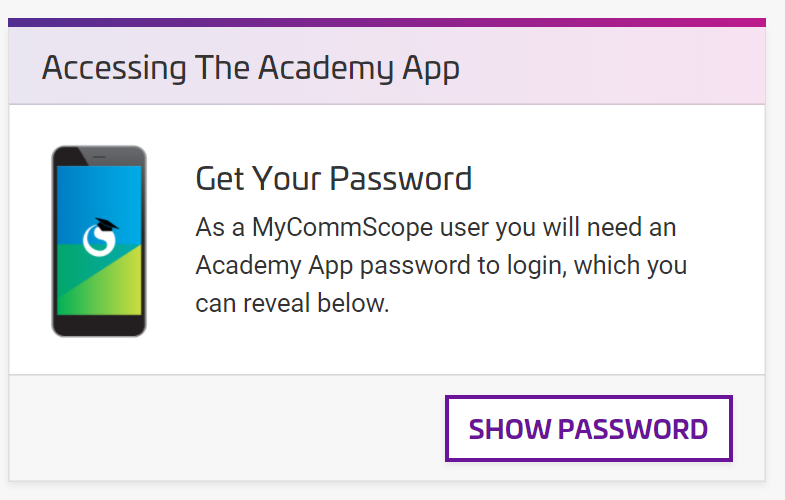Screen dimensions: 785x500
Task: Select the "Get Your Password" heading
Action: pyautogui.click(x=333, y=179)
